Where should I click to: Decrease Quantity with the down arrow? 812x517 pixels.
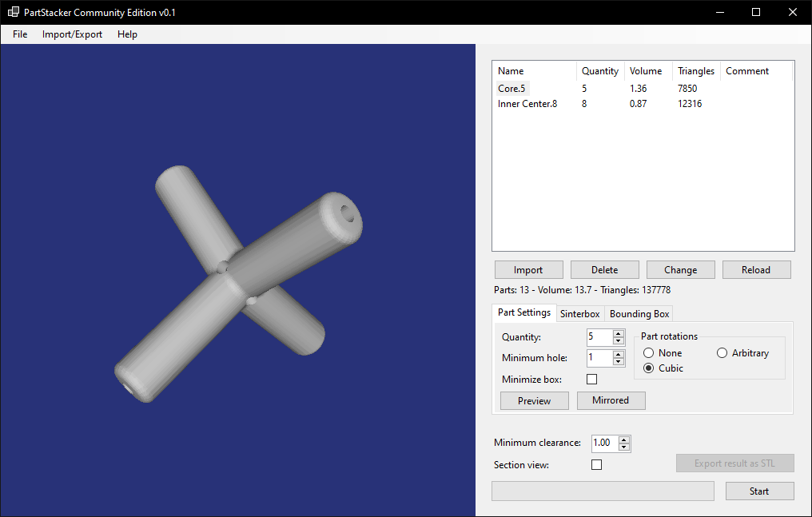(618, 340)
